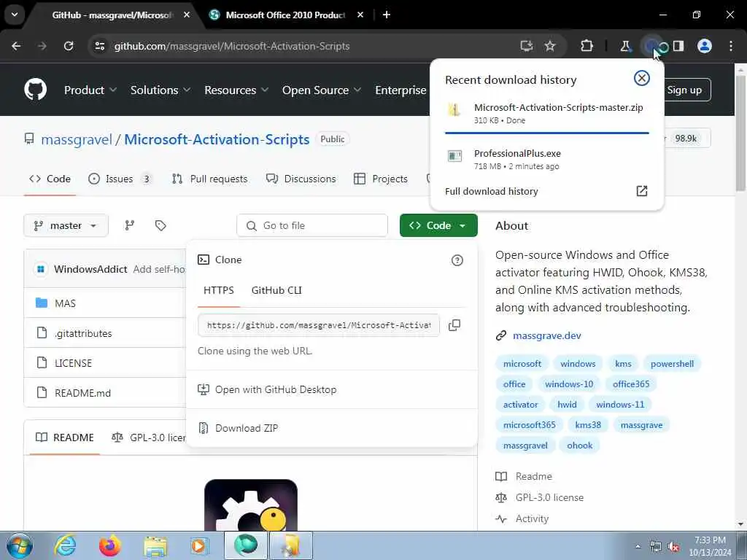Open the Activity link in About
This screenshot has width=747, height=560.
click(532, 518)
